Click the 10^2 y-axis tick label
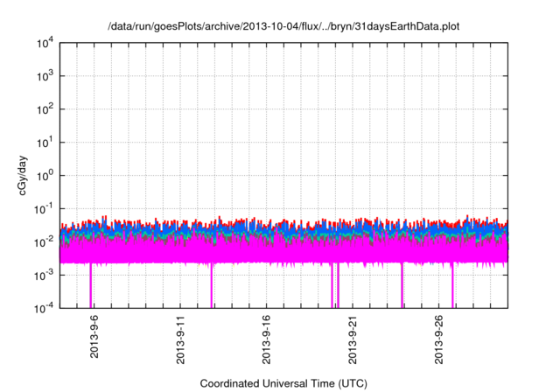 [45, 109]
